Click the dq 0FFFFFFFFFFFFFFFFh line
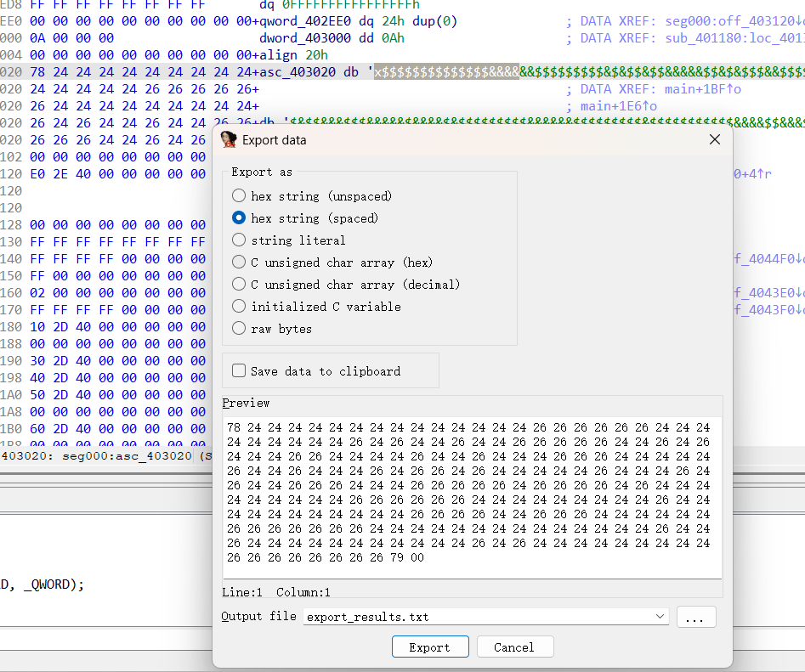The image size is (805, 672). tap(339, 4)
